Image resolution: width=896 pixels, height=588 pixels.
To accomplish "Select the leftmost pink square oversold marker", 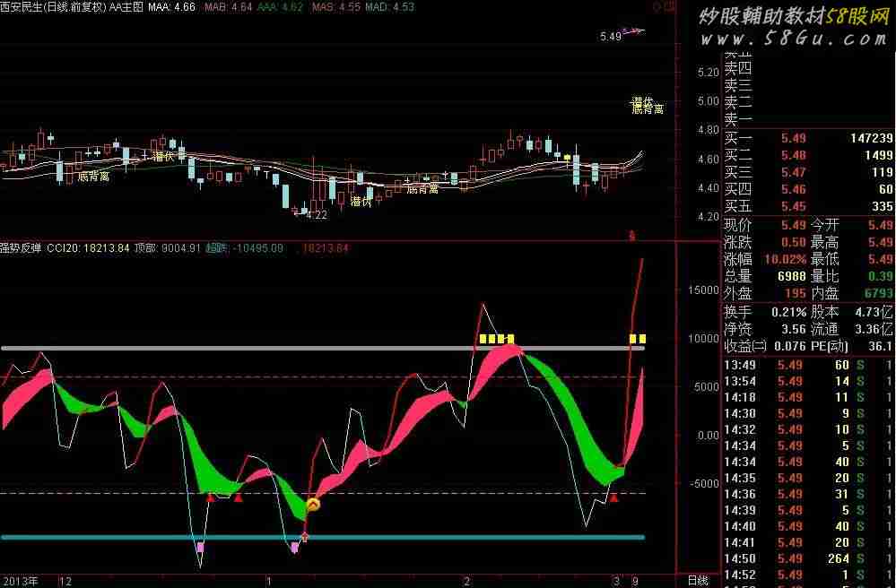I will [x=200, y=546].
